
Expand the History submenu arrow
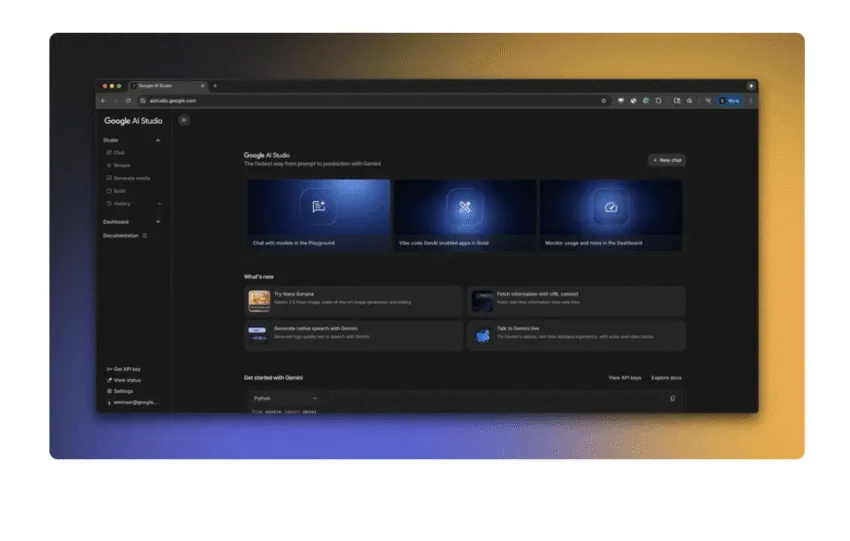click(x=158, y=203)
